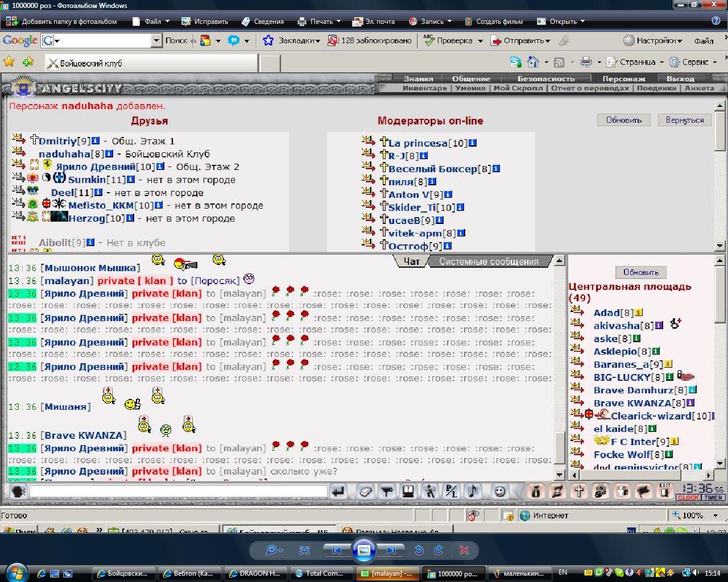
Task: Click the floppy disk save icon
Action: (x=408, y=491)
